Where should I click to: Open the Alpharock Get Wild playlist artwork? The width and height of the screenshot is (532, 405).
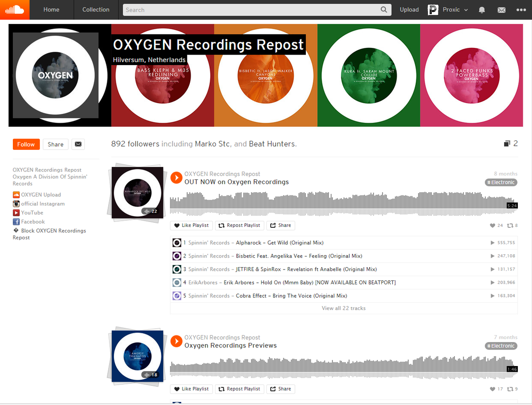click(x=137, y=193)
